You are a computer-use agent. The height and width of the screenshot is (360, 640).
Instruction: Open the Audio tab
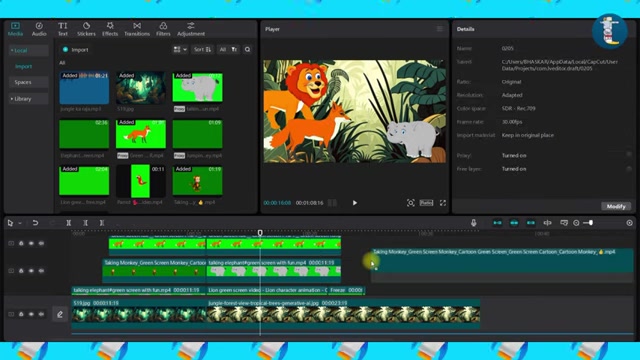39,29
